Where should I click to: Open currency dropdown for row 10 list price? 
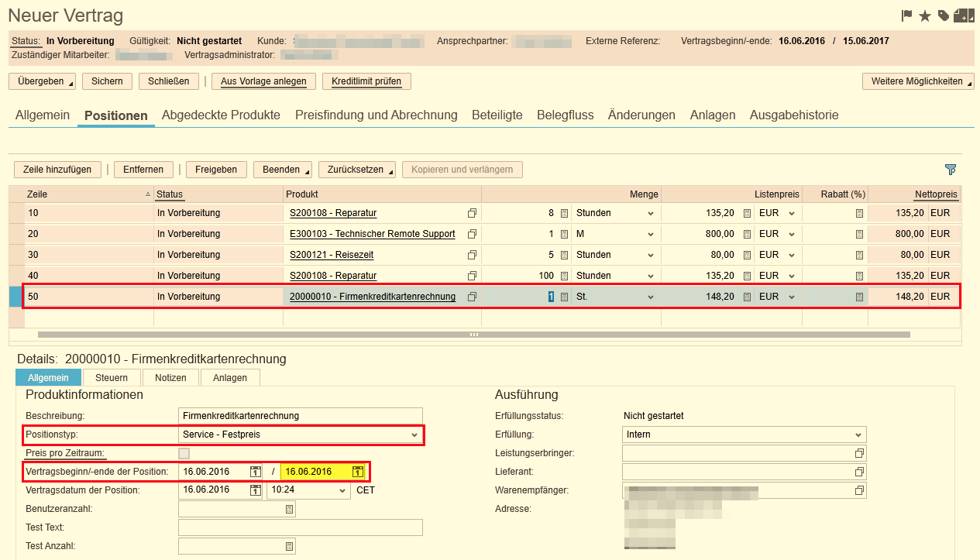pos(791,213)
